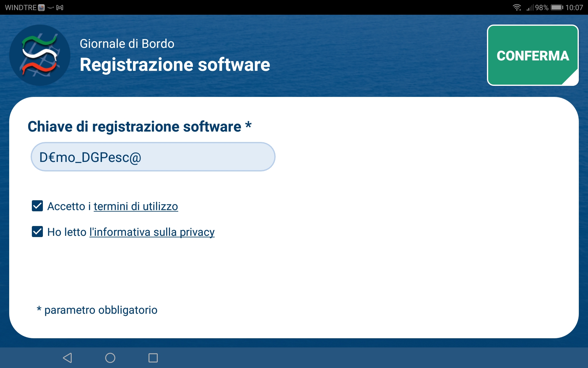
Task: Tap the Gmail notification icon
Action: click(60, 8)
